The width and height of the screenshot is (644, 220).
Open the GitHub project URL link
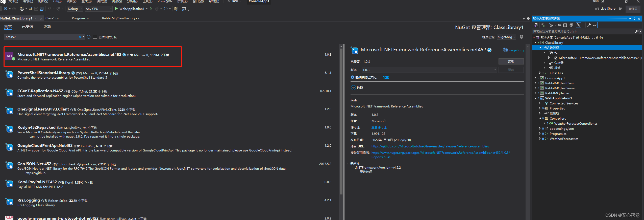(x=430, y=146)
